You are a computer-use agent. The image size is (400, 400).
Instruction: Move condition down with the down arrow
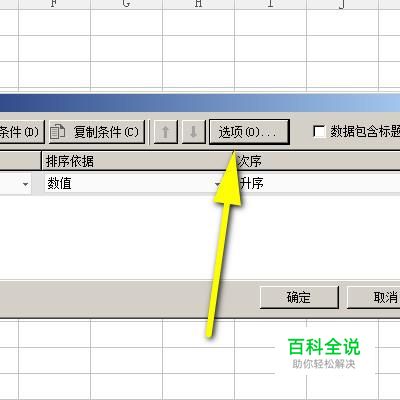[193, 132]
